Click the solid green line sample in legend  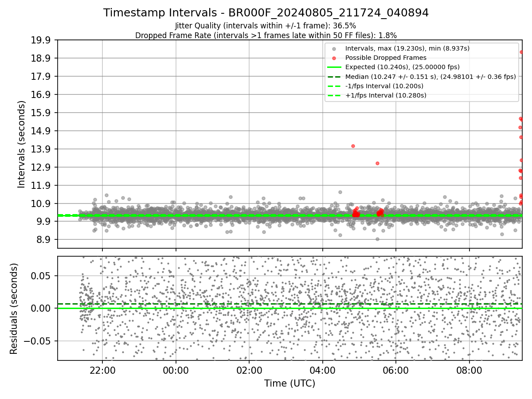point(334,67)
